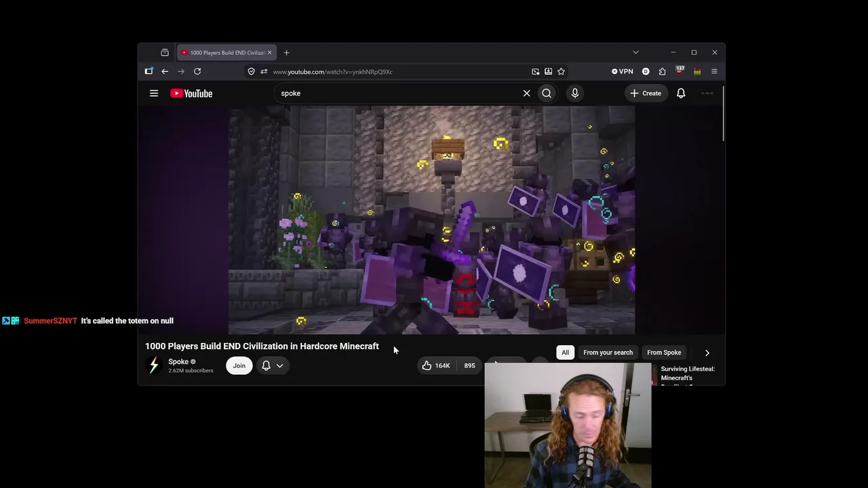Click the SummerSZNYT chat username
The image size is (868, 488).
click(x=50, y=321)
